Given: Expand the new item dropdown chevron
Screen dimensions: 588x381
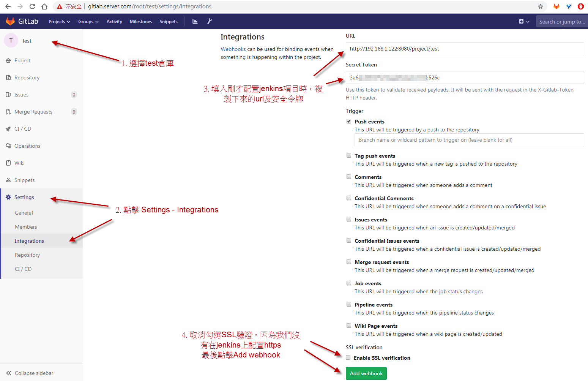Looking at the screenshot, I should point(528,22).
